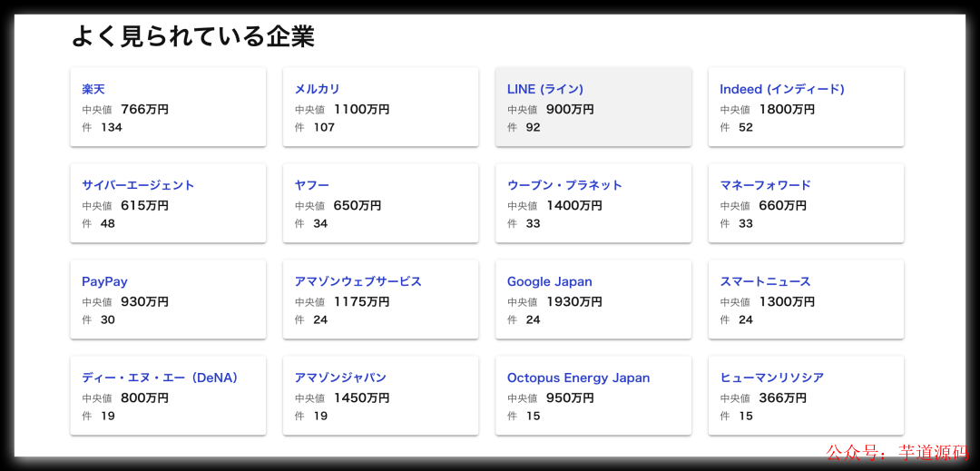This screenshot has height=471, width=980.
Task: Click the 366万円 median value
Action: click(782, 397)
